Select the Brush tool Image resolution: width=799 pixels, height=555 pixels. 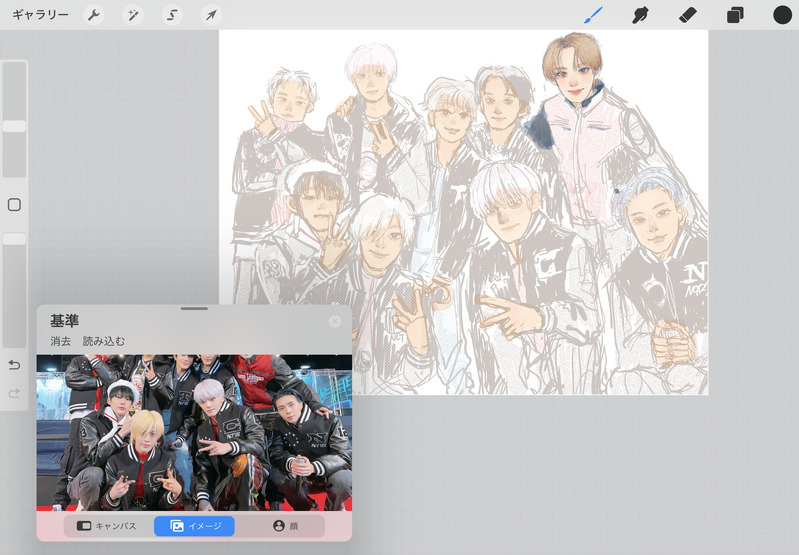tap(593, 15)
